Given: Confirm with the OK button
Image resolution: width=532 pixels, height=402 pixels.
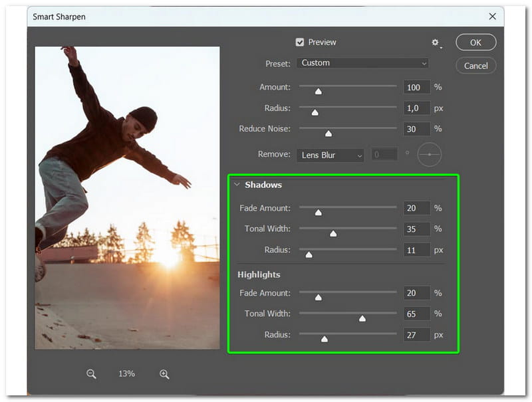Looking at the screenshot, I should pyautogui.click(x=475, y=43).
